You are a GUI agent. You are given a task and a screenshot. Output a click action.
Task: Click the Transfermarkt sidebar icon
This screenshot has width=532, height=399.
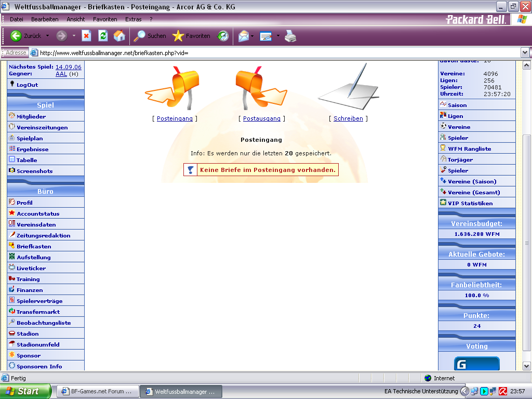tap(12, 311)
